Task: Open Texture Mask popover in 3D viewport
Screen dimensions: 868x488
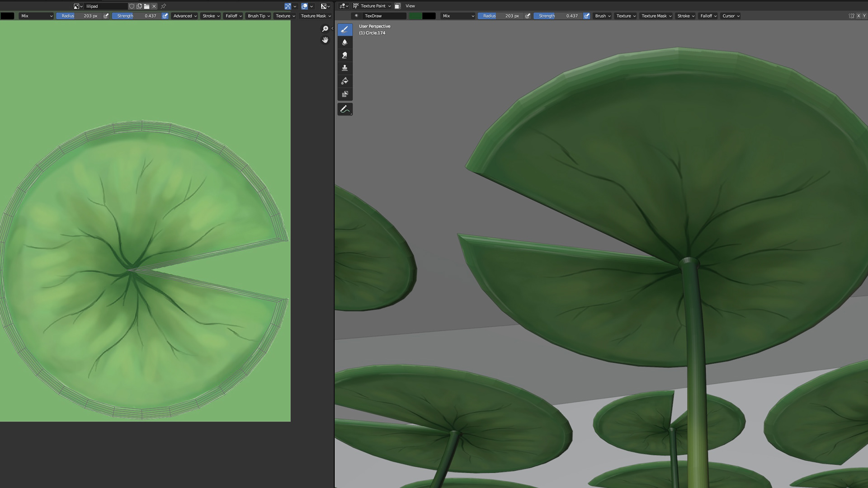Action: pyautogui.click(x=656, y=16)
